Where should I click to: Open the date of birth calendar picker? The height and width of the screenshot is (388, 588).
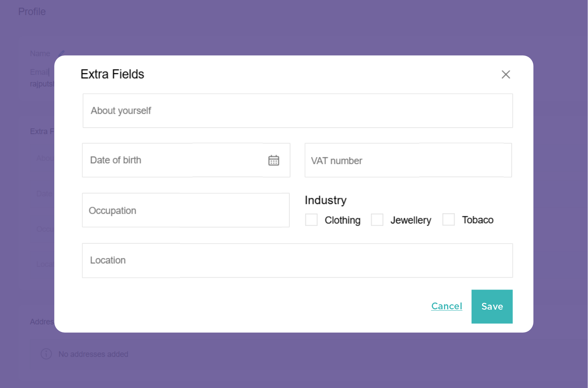[274, 160]
